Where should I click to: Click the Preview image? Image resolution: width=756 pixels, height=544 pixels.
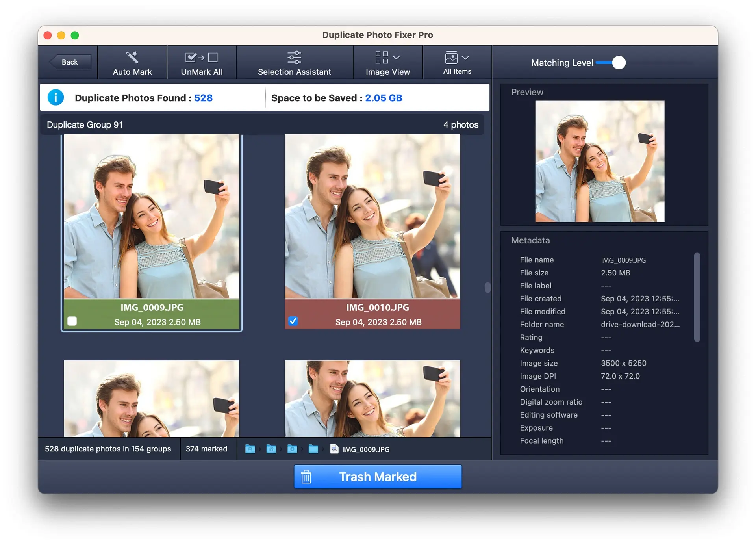600,161
